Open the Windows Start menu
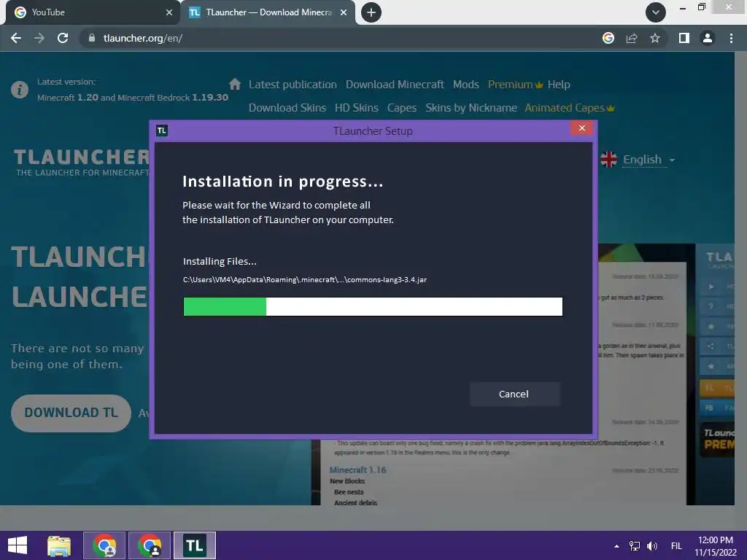This screenshot has width=747, height=560. [x=18, y=545]
